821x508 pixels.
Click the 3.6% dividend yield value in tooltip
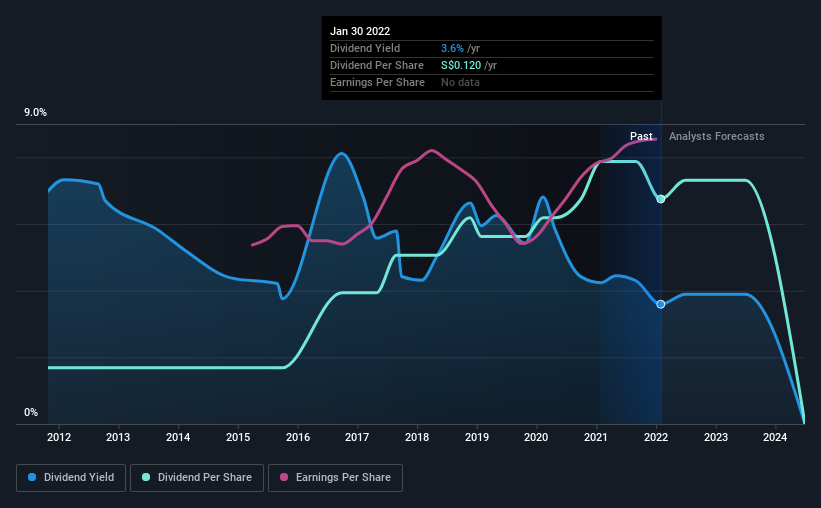coord(452,48)
